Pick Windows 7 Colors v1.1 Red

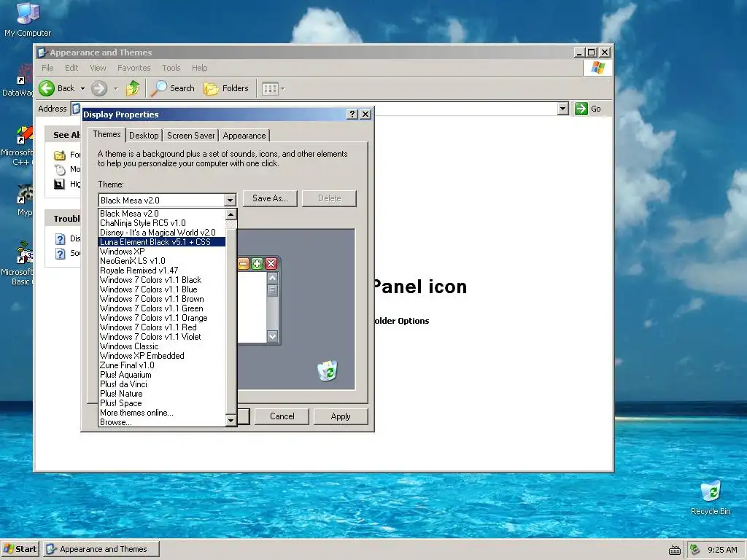pos(161,327)
